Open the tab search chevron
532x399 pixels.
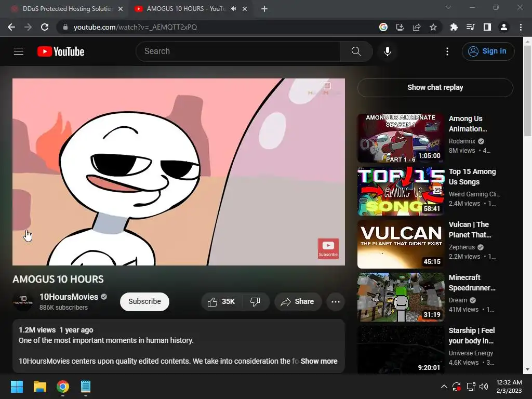click(448, 7)
